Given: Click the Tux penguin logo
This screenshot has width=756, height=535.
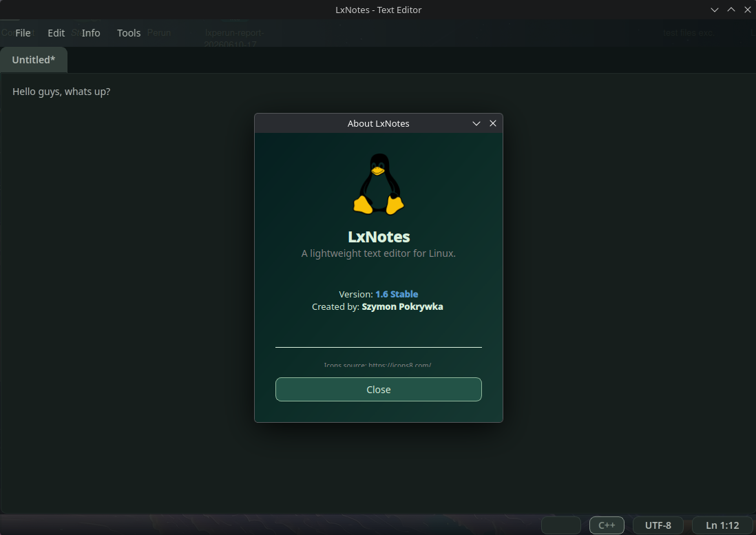Looking at the screenshot, I should [379, 184].
